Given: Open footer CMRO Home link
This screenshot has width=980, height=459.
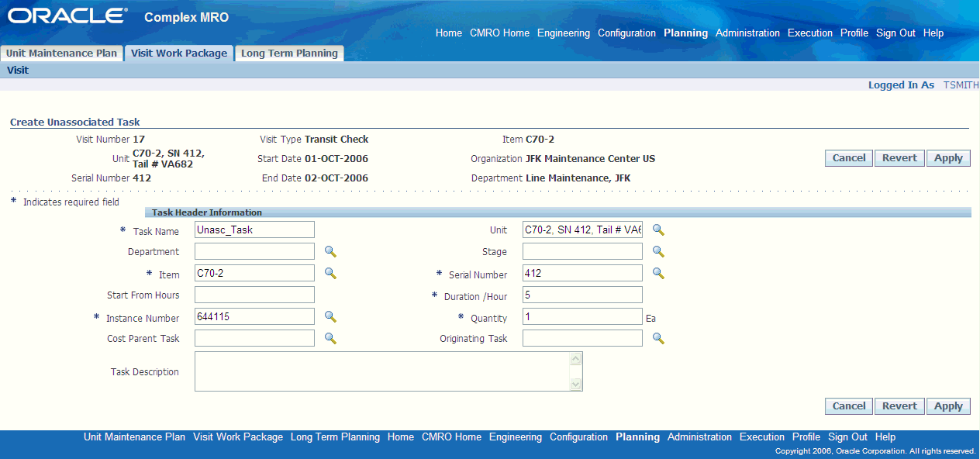Looking at the screenshot, I should (451, 437).
